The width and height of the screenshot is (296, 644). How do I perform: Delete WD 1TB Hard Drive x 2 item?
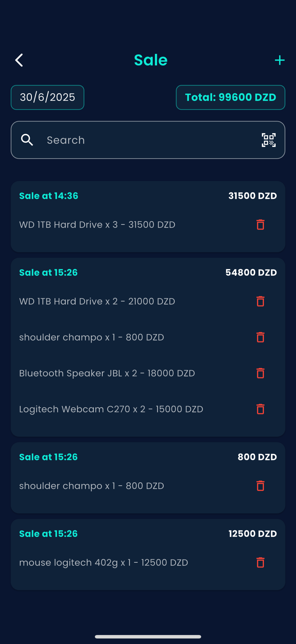point(260,301)
